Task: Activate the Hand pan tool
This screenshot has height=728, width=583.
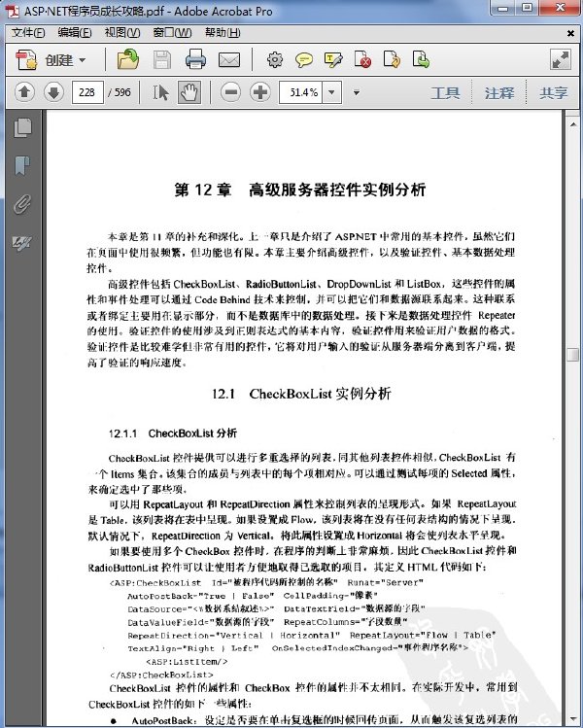Action: [189, 92]
